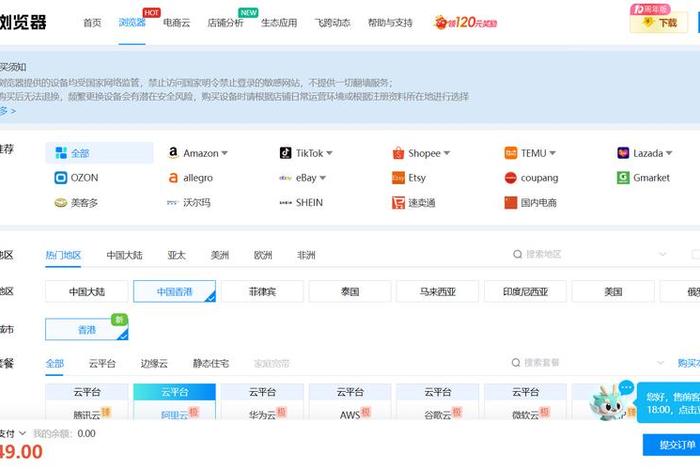The image size is (700, 470).
Task: Select the 中国香港 region option
Action: (x=175, y=291)
